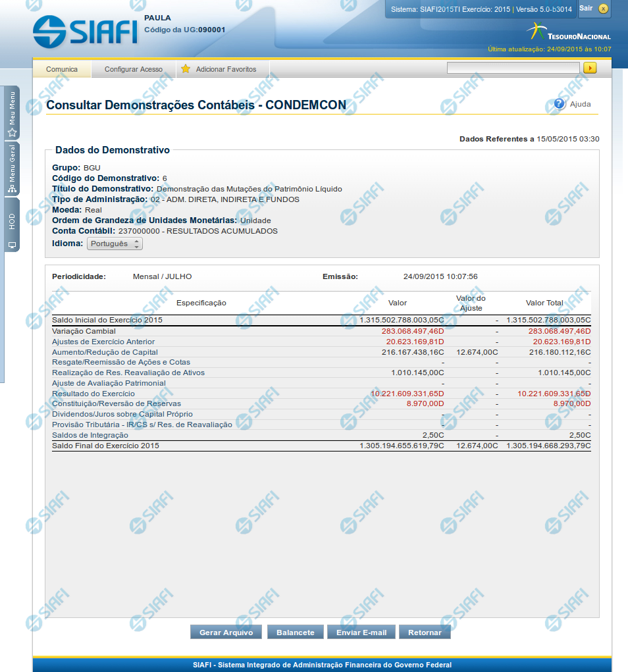
Task: Click the yellow star favorites icon
Action: pos(186,69)
